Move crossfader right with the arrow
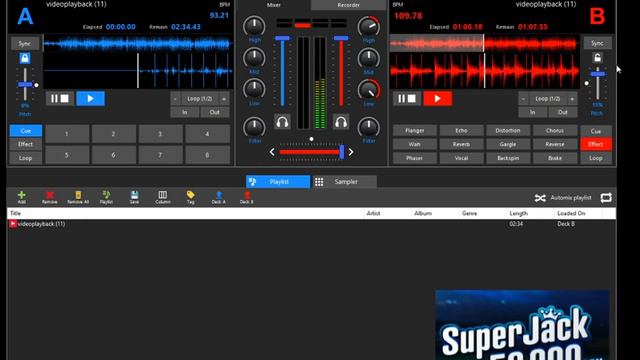This screenshot has width=640, height=360. [x=351, y=152]
